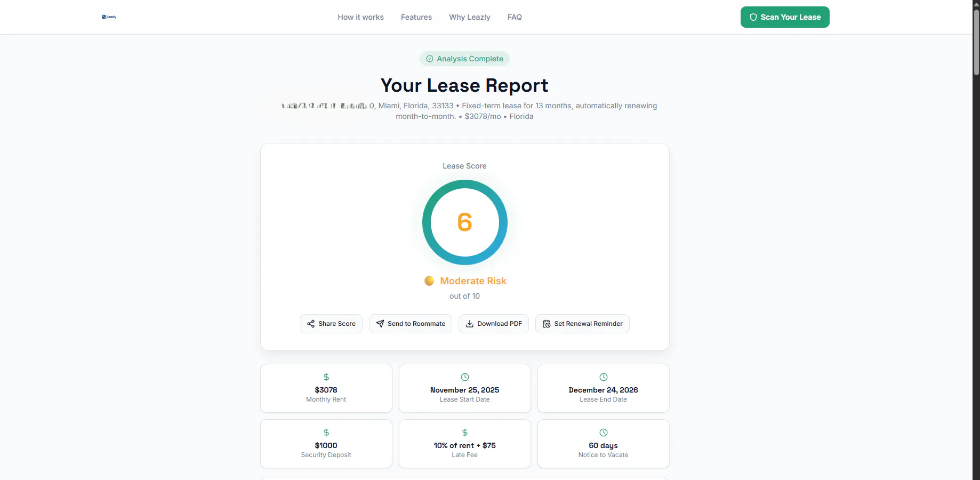Click the share icon on Share Score
The image size is (980, 480).
pos(311,324)
